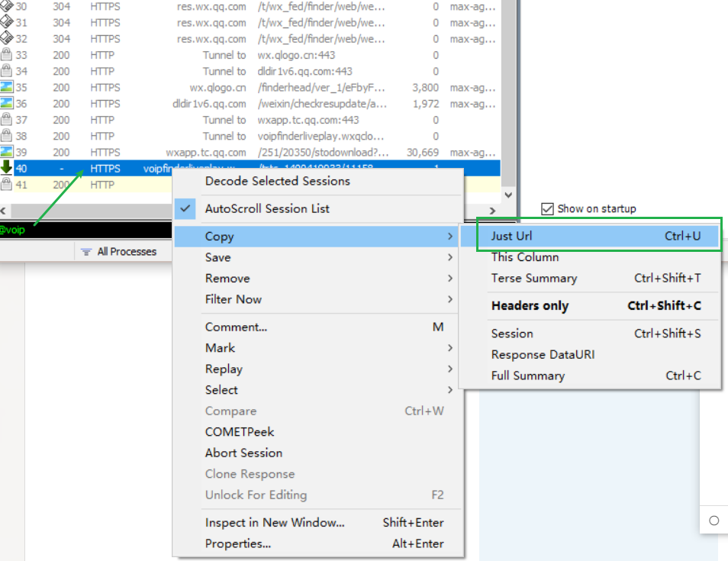Select the radio button at bottom right

[714, 521]
